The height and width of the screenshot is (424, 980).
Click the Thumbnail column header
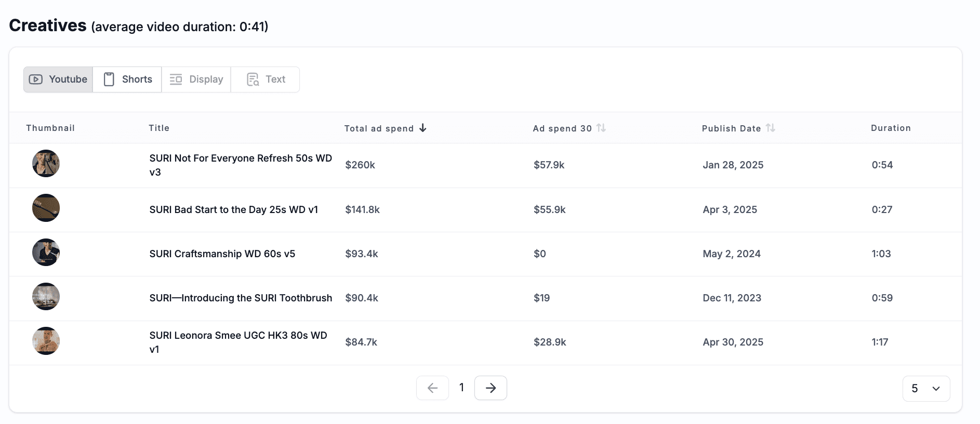[50, 128]
